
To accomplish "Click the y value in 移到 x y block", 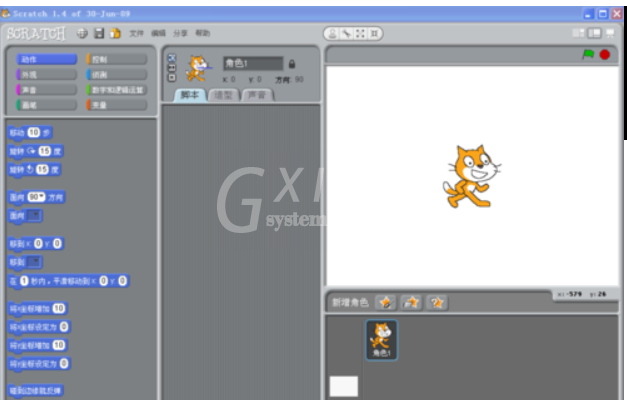I will (x=57, y=243).
